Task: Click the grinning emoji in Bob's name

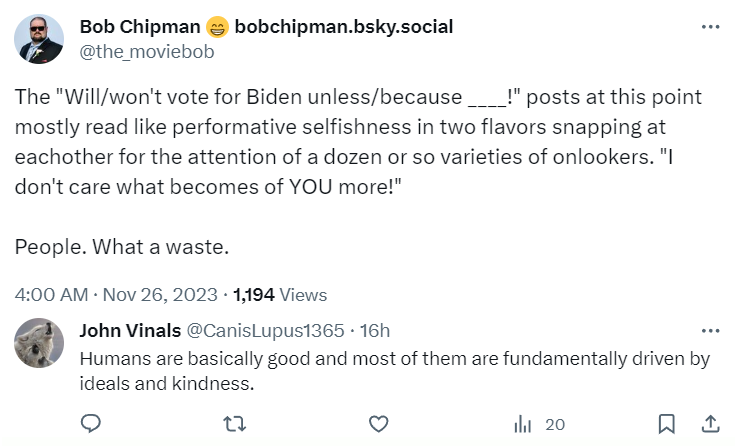Action: [x=214, y=27]
